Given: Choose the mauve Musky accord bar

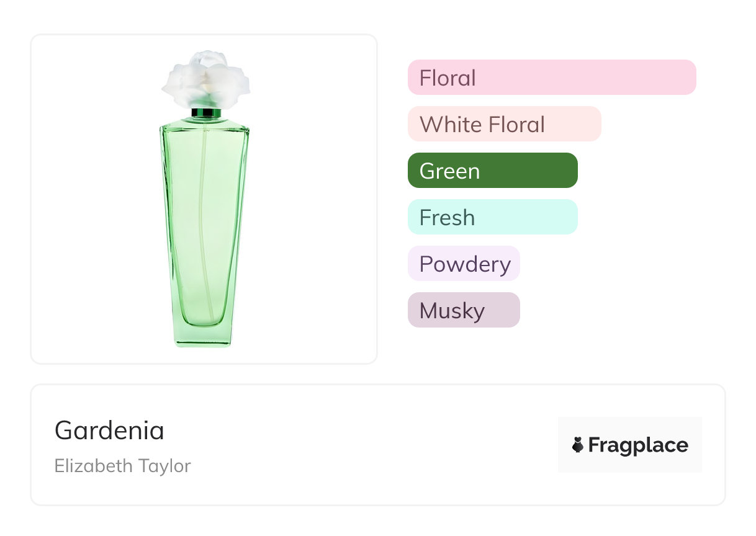Looking at the screenshot, I should [x=464, y=310].
